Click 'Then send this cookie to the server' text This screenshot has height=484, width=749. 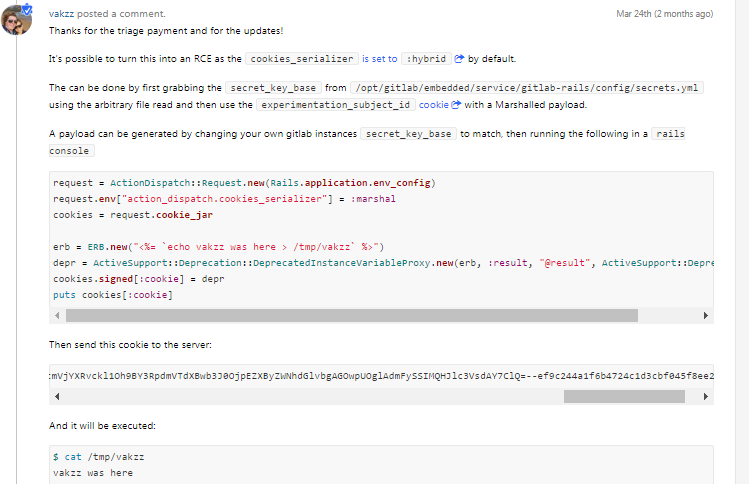(x=130, y=344)
